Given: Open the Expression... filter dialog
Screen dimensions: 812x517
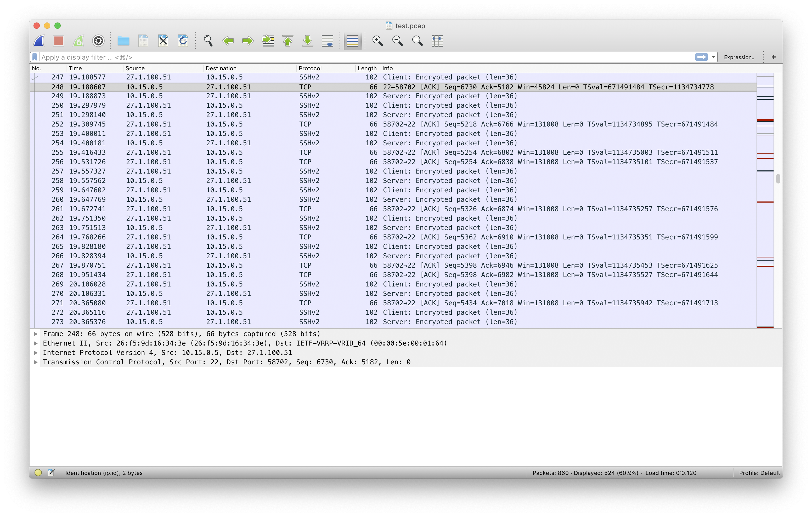Looking at the screenshot, I should pyautogui.click(x=740, y=57).
